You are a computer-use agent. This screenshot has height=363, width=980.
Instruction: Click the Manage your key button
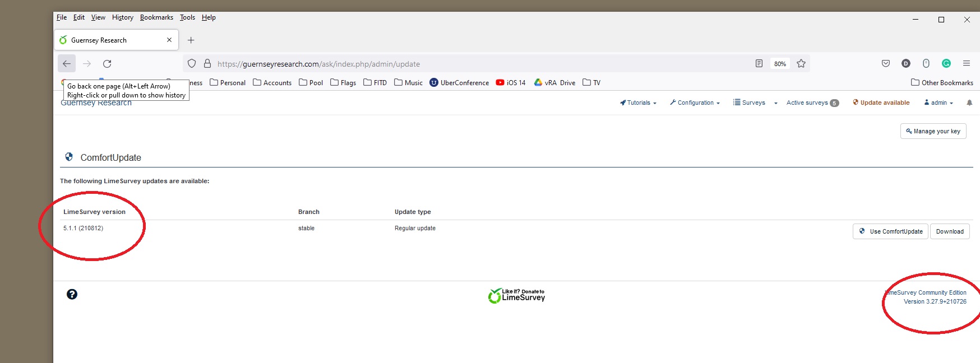pos(933,131)
